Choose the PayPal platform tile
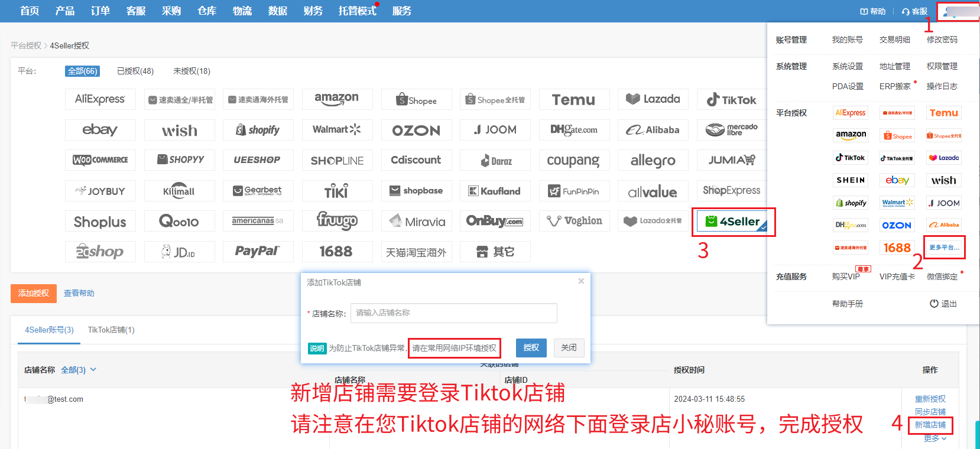The image size is (980, 449). (258, 252)
